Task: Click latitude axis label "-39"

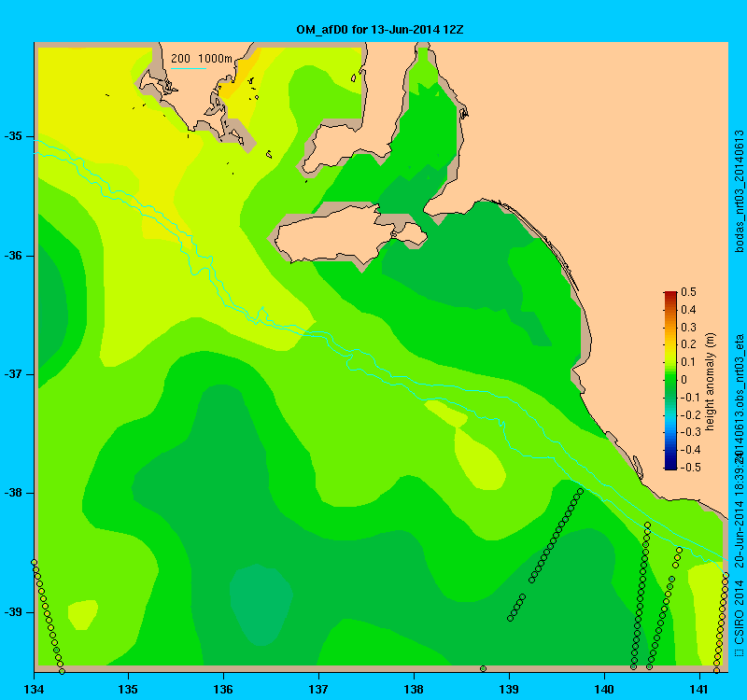Action: [x=13, y=612]
